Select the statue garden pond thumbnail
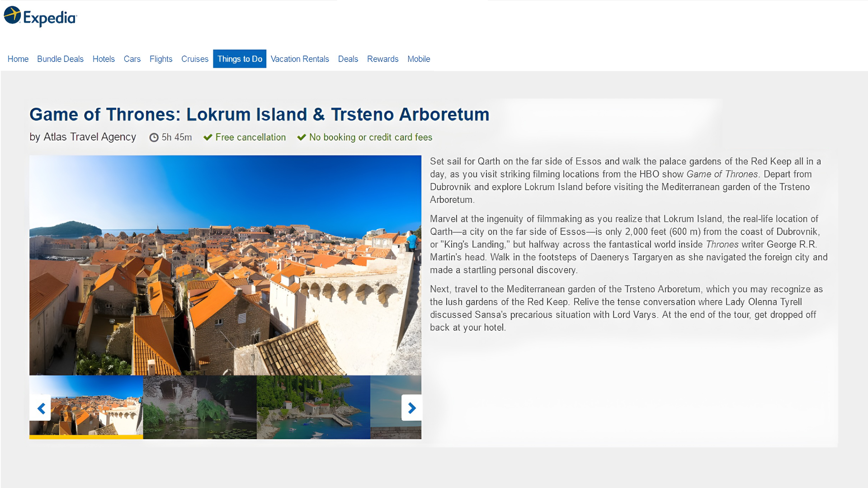The height and width of the screenshot is (488, 868). click(200, 407)
